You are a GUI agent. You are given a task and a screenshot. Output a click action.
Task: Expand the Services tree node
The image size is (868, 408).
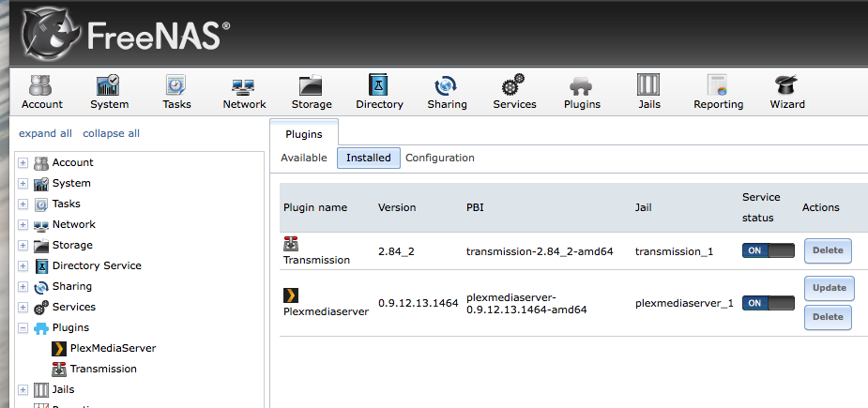[23, 308]
